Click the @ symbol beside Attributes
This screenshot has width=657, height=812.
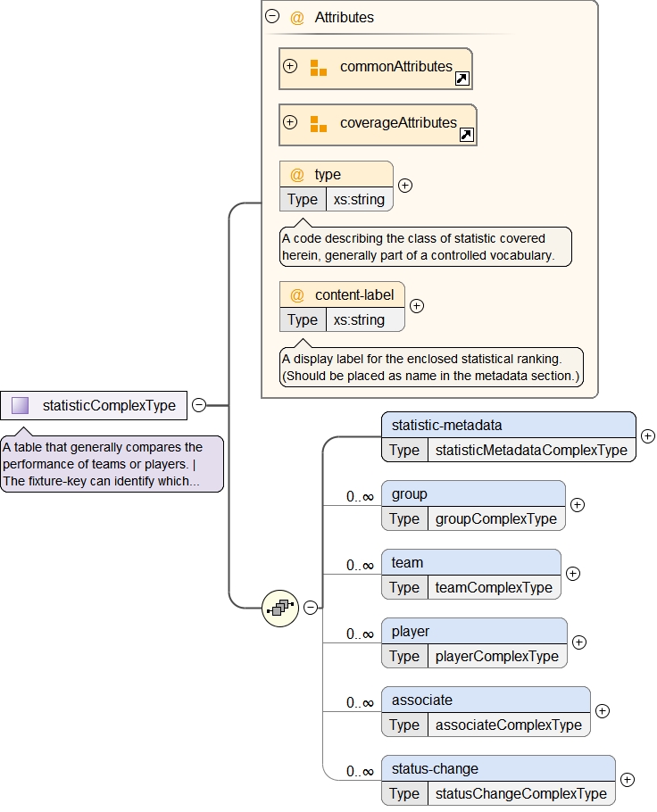pos(297,17)
